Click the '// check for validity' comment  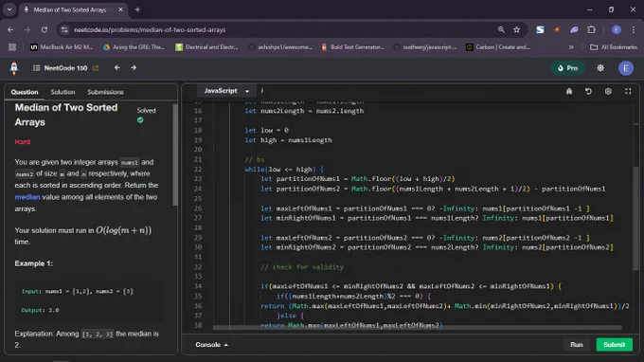click(302, 267)
